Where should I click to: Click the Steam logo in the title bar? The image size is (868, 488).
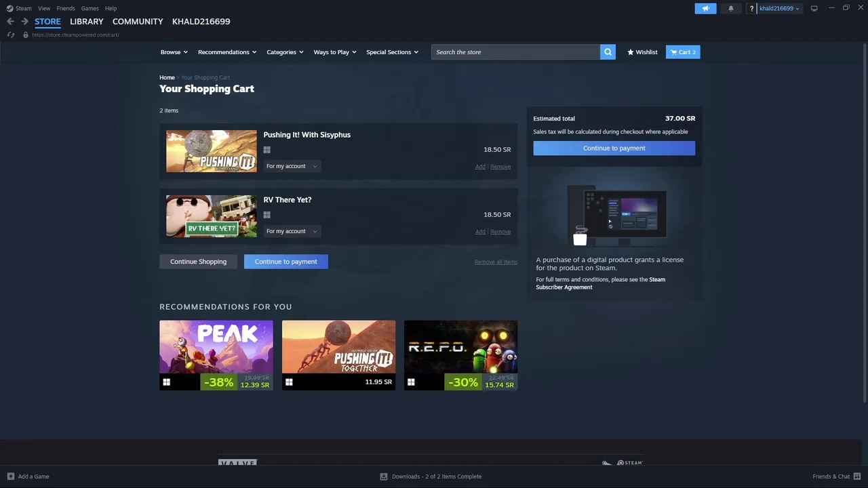9,8
